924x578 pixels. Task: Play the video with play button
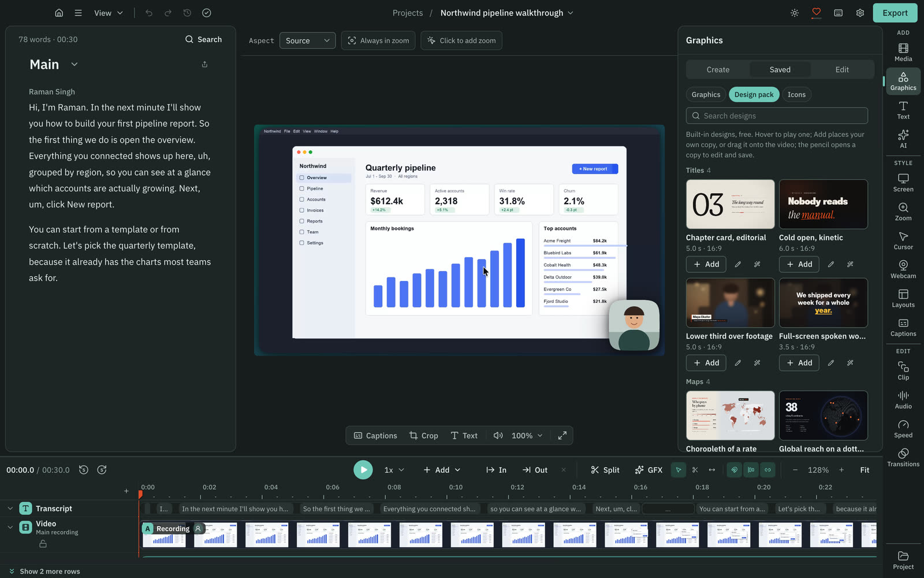pos(363,470)
